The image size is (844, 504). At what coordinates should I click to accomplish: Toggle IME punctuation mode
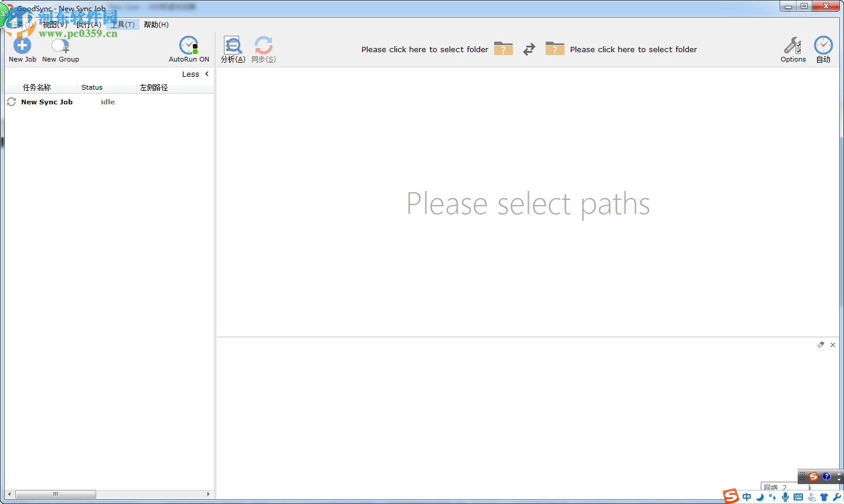[x=772, y=497]
